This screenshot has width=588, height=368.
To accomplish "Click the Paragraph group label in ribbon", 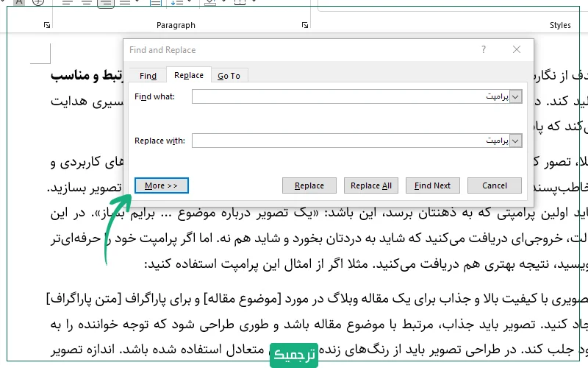I will pos(176,25).
